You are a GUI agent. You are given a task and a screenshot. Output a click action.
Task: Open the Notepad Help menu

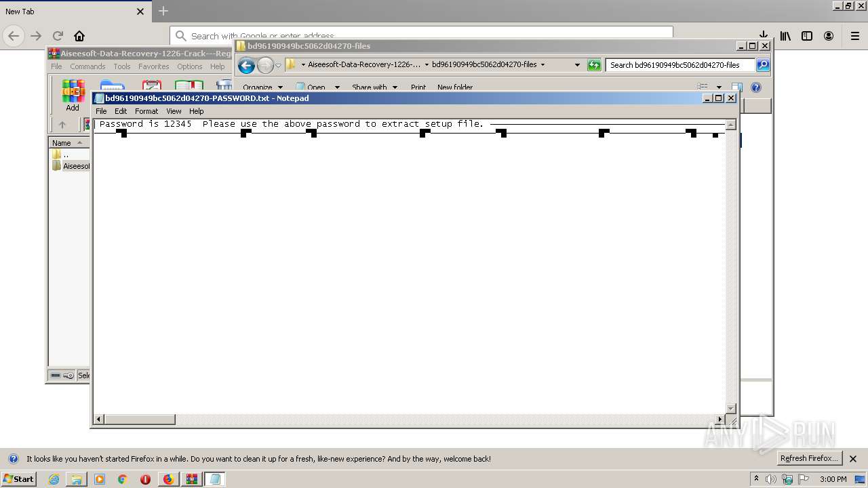pos(197,111)
